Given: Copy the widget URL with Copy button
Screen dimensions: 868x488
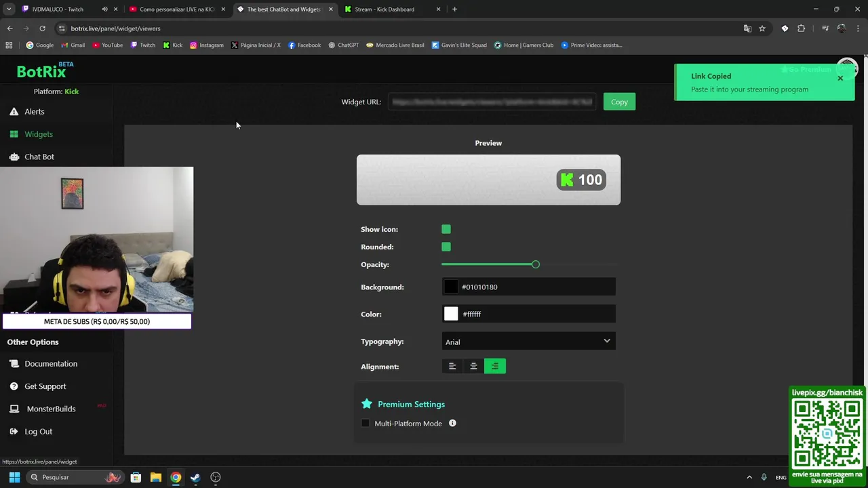Looking at the screenshot, I should (619, 102).
